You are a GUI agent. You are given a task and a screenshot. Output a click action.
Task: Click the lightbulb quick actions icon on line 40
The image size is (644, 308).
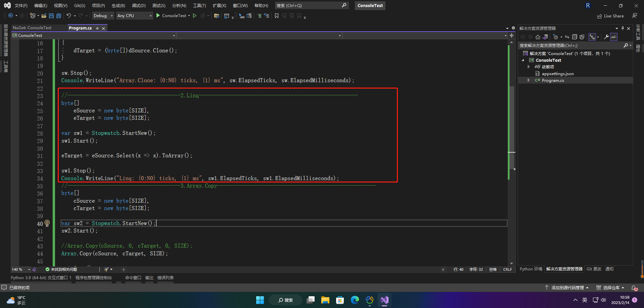47,223
